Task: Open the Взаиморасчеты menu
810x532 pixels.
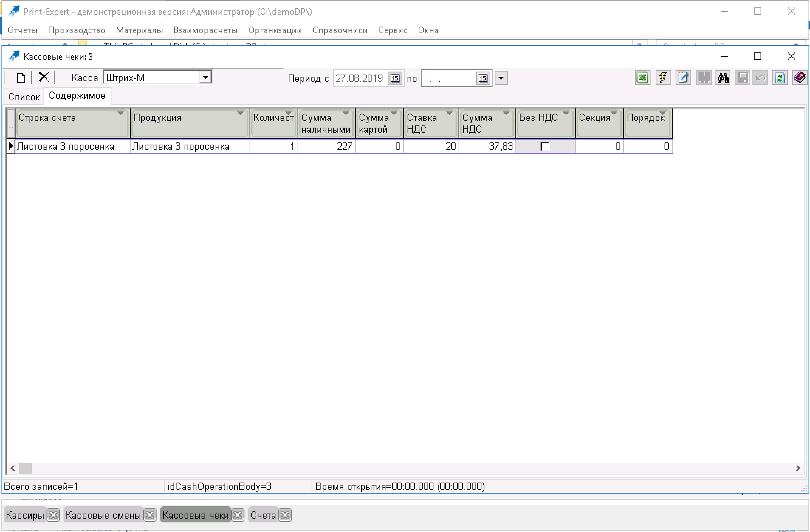Action: point(206,30)
